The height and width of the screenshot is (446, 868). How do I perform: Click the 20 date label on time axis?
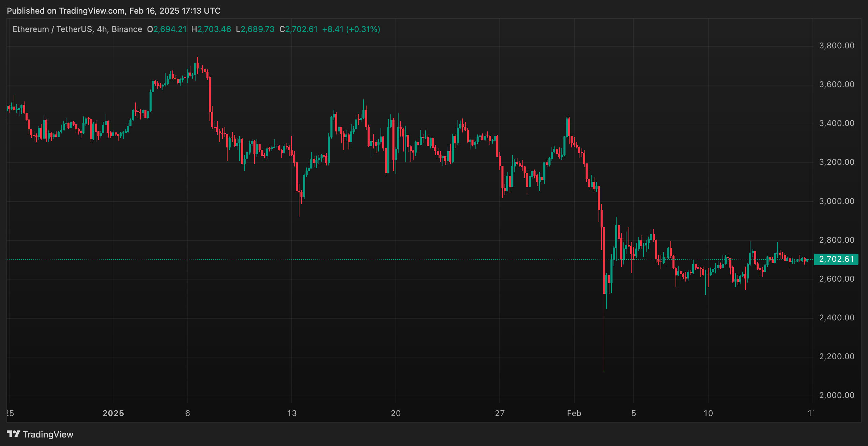[x=396, y=413]
